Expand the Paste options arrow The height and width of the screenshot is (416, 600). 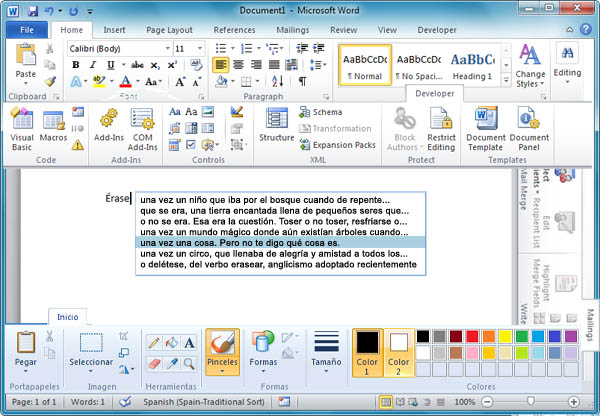[26, 83]
